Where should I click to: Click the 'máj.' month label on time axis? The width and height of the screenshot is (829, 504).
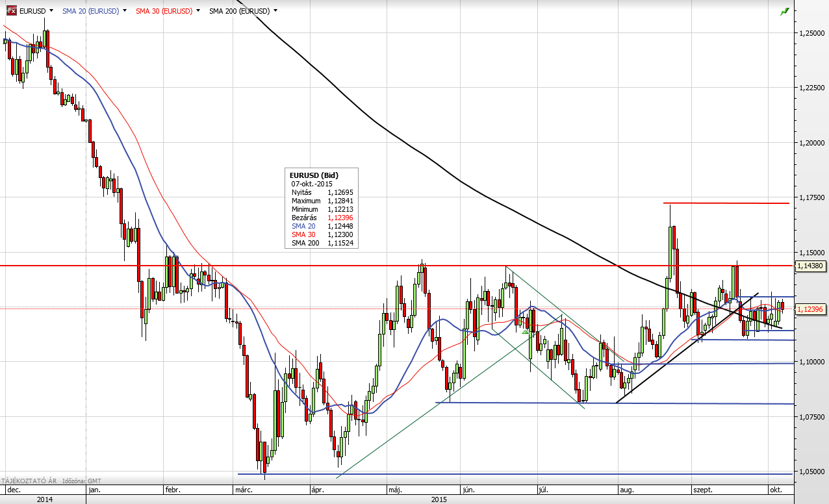pos(396,489)
